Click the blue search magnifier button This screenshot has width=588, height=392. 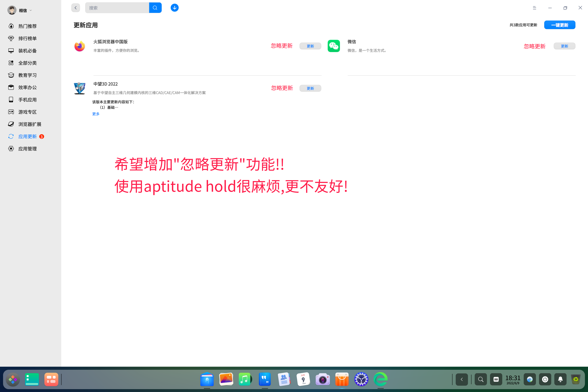pos(155,8)
